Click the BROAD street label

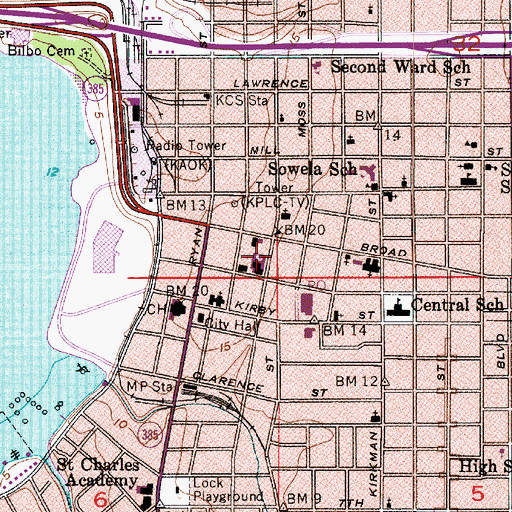(384, 249)
